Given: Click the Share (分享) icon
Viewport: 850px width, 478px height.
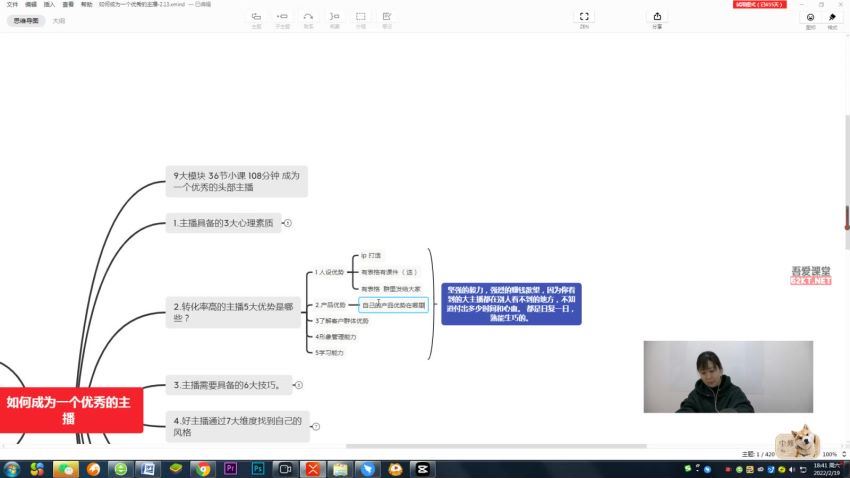Looking at the screenshot, I should [x=657, y=18].
